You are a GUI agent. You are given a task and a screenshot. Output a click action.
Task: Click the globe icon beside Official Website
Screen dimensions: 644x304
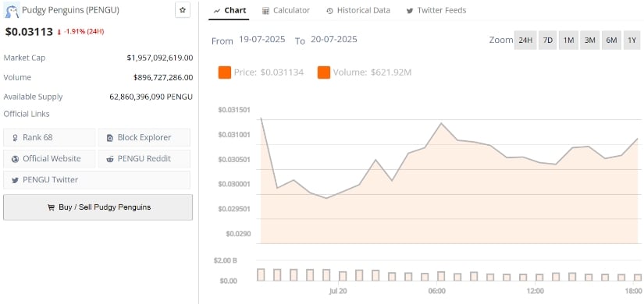(15, 159)
